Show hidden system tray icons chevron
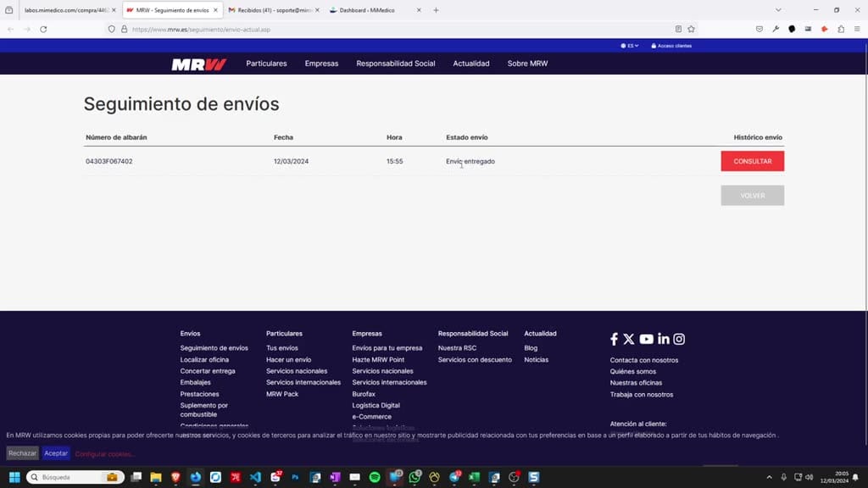 pos(769,477)
